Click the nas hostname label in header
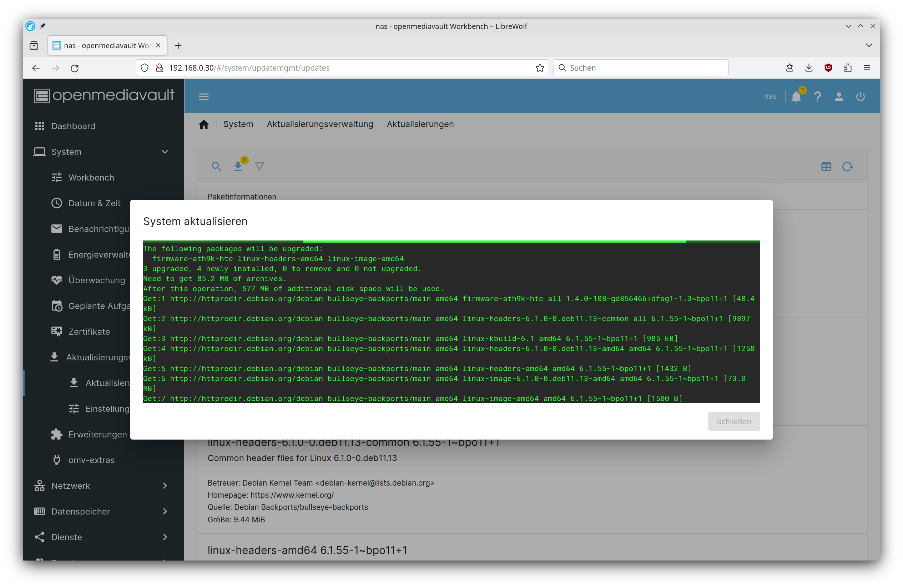 point(770,96)
